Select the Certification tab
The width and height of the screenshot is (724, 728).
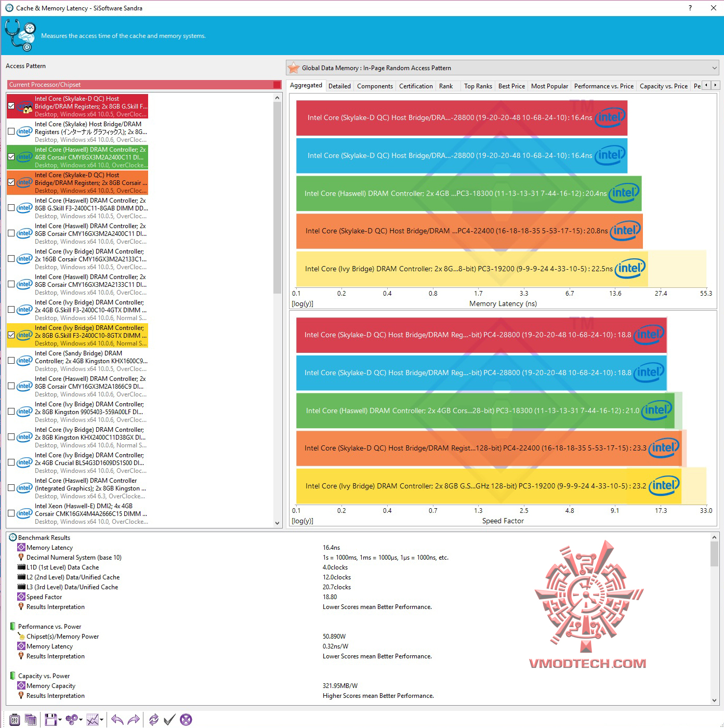(x=416, y=86)
